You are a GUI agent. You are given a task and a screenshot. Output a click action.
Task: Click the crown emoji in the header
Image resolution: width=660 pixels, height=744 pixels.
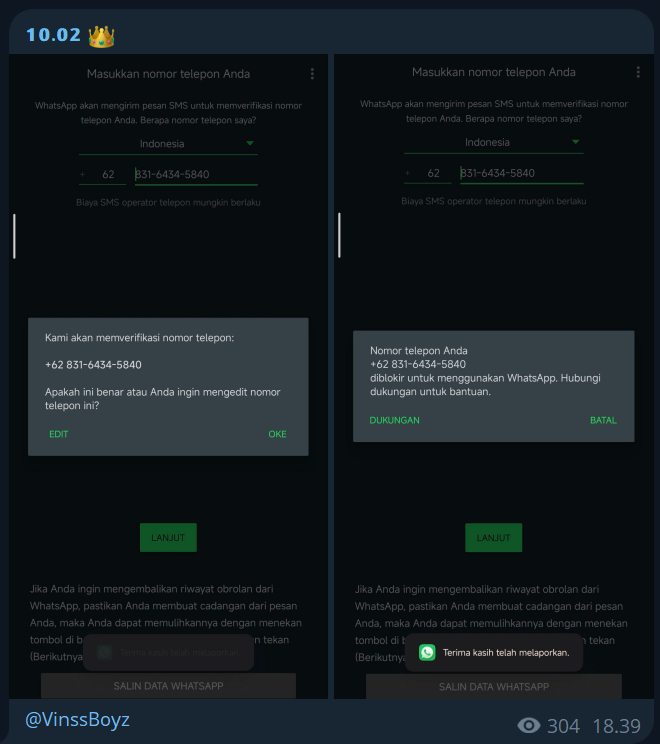coord(102,36)
